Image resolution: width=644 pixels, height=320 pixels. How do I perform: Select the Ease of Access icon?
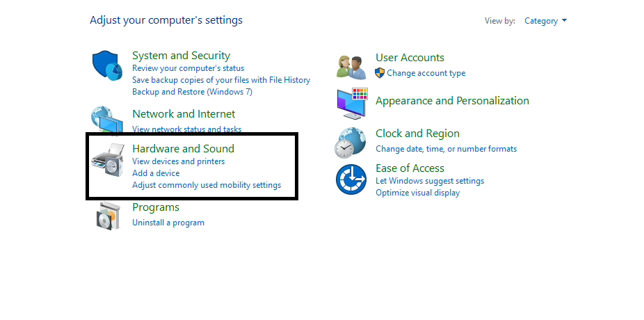point(351,179)
